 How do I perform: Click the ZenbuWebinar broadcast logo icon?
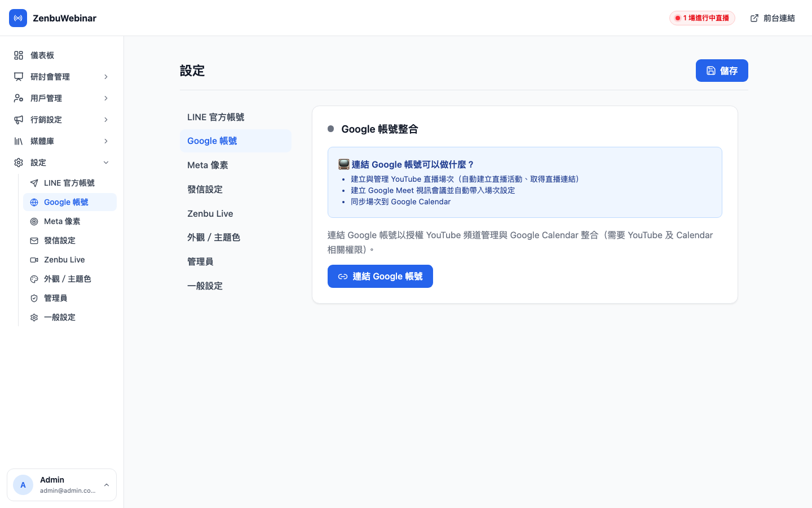pyautogui.click(x=18, y=18)
